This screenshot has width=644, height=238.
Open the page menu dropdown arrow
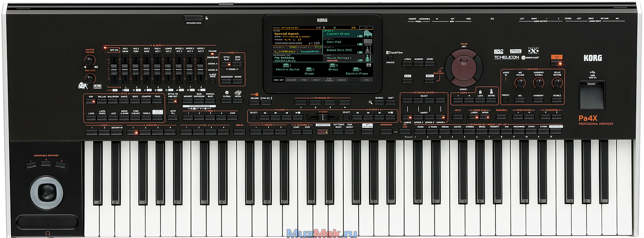[367, 28]
